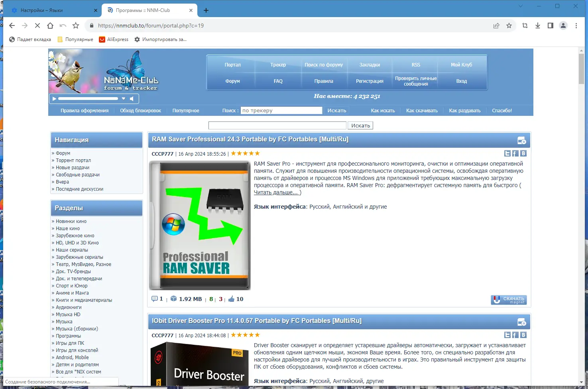Click Читать дальше in RAM Saver post
Image resolution: width=588 pixels, height=389 pixels.
pos(275,192)
